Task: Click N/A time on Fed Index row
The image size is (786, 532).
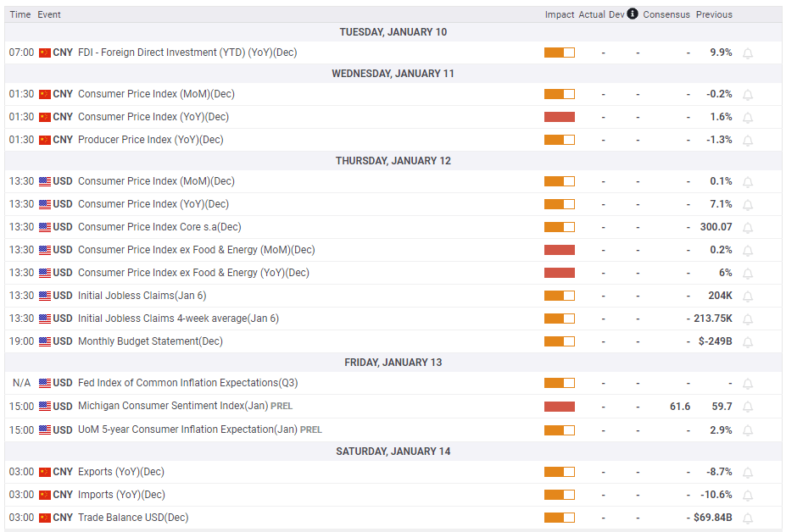Action: tap(21, 383)
